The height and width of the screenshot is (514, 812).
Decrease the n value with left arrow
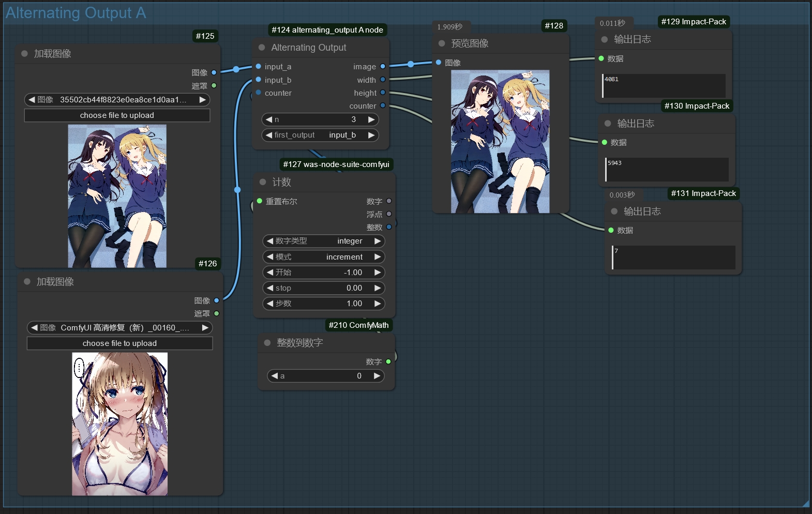[x=269, y=119]
